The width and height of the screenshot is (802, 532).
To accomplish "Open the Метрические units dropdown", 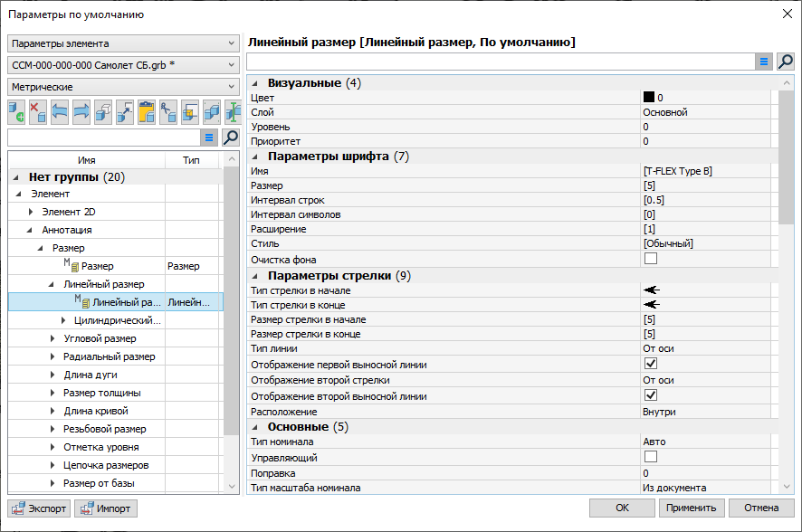I will coord(122,87).
